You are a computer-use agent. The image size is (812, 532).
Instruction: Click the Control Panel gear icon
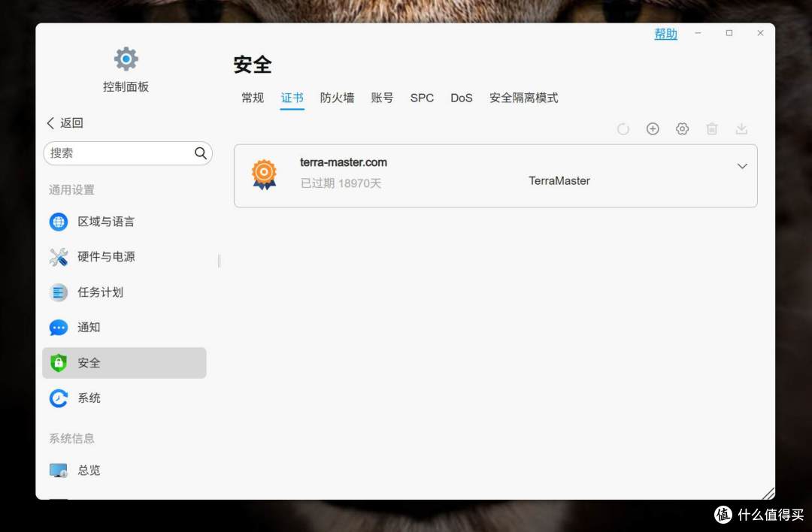coord(126,59)
